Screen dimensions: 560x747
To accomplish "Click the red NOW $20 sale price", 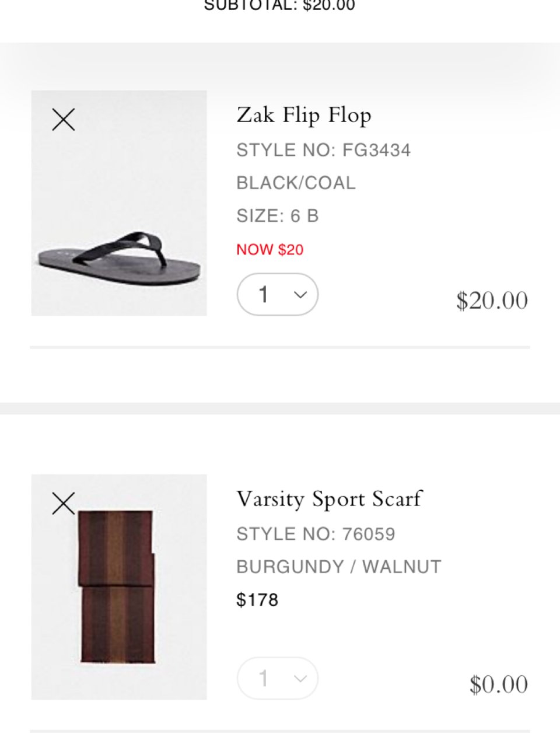I will (269, 250).
